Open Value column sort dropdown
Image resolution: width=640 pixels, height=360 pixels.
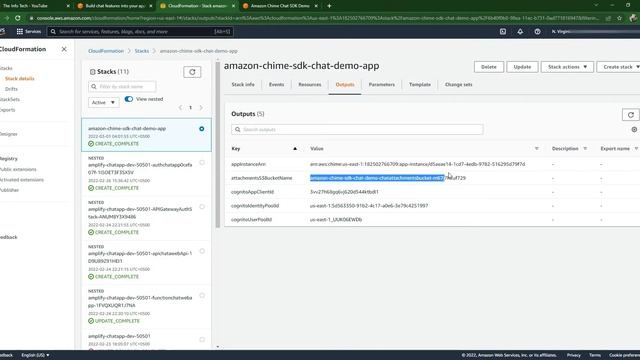[x=537, y=149]
